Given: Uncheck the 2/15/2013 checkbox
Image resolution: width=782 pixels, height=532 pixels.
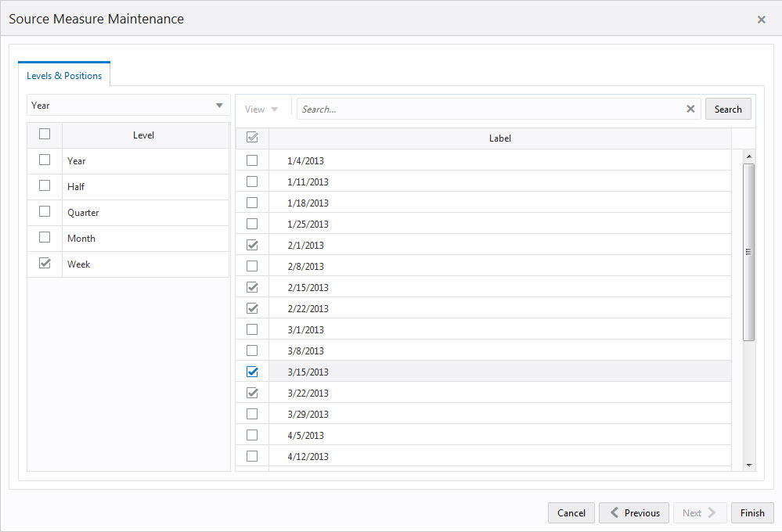Looking at the screenshot, I should [x=252, y=287].
